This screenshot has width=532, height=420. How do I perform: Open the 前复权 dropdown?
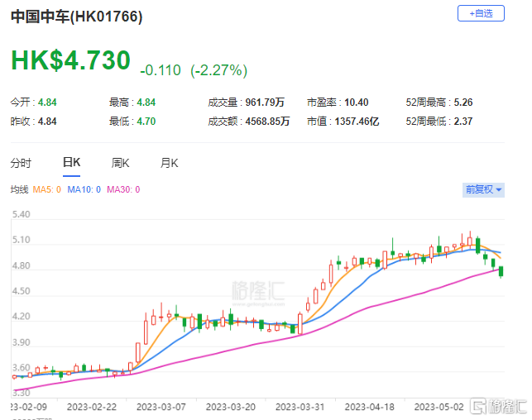(483, 189)
